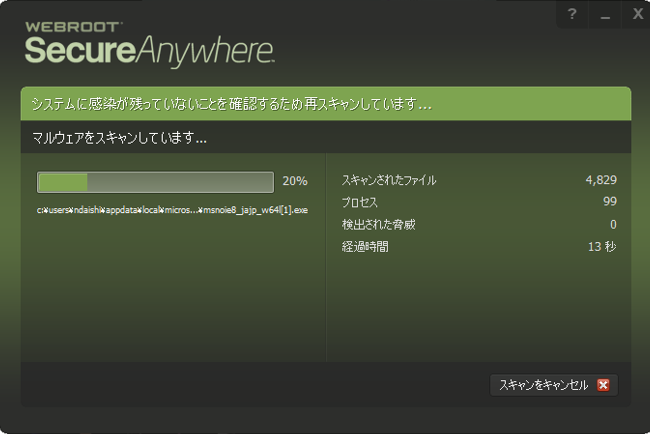Open help with the question mark icon

pyautogui.click(x=572, y=14)
